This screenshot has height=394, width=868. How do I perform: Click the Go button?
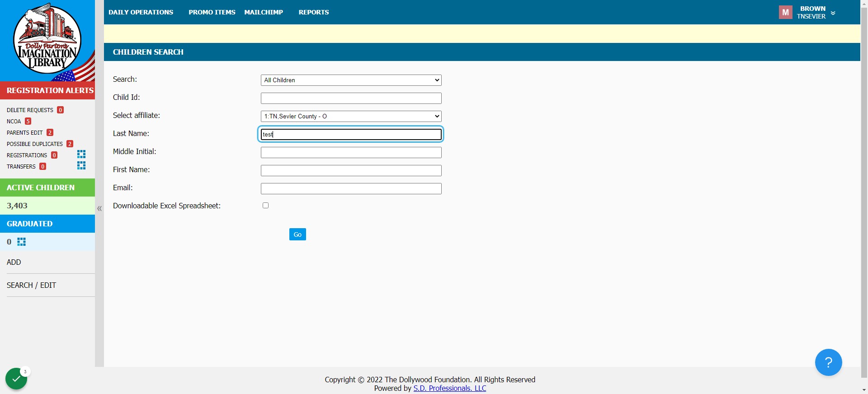[297, 235]
